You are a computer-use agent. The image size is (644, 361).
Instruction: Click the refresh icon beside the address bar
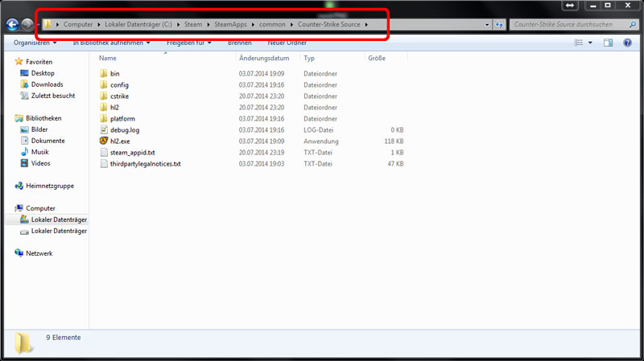(x=499, y=25)
